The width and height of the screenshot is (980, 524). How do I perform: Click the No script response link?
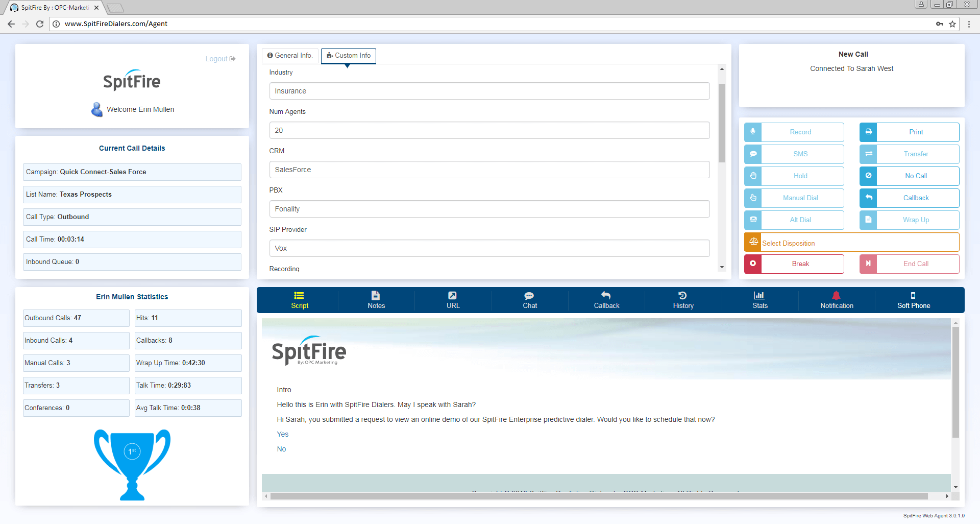click(281, 449)
